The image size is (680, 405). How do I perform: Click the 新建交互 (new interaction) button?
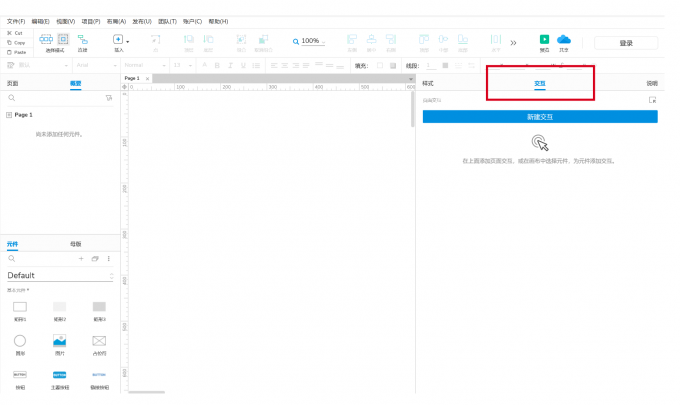point(540,117)
